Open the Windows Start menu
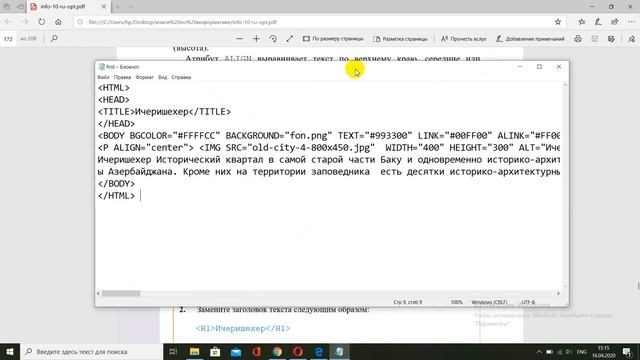640x360 pixels. 10,351
